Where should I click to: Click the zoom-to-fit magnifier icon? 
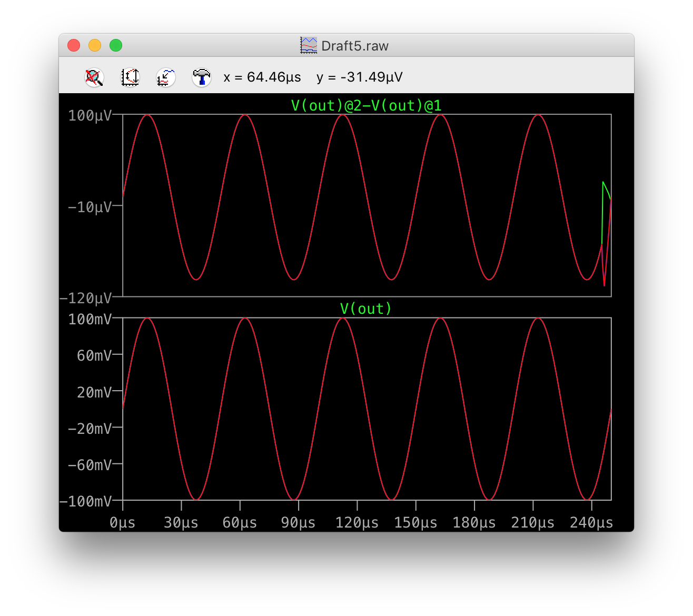94,77
